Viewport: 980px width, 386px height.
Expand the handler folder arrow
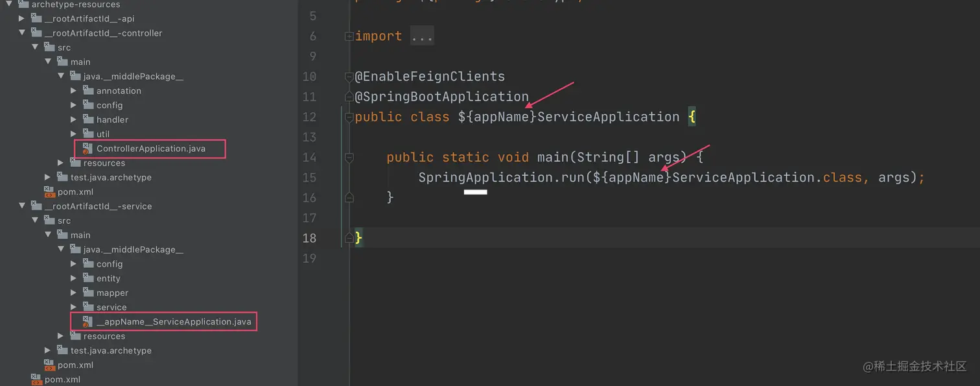tap(74, 119)
